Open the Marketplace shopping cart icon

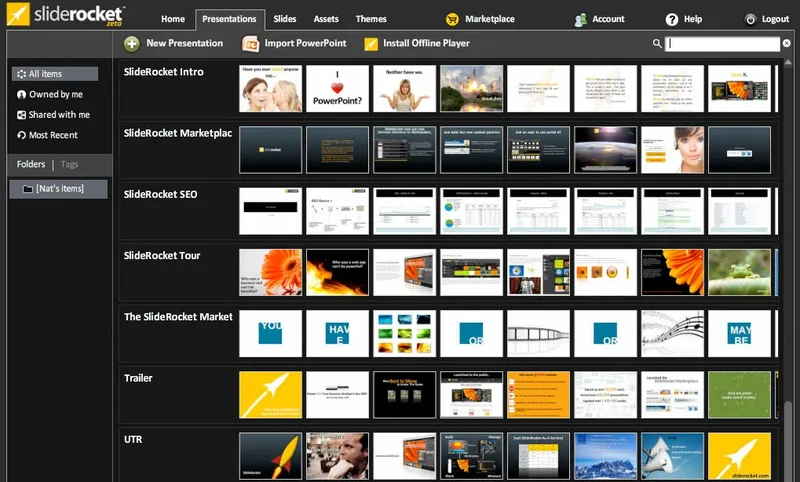(x=453, y=19)
